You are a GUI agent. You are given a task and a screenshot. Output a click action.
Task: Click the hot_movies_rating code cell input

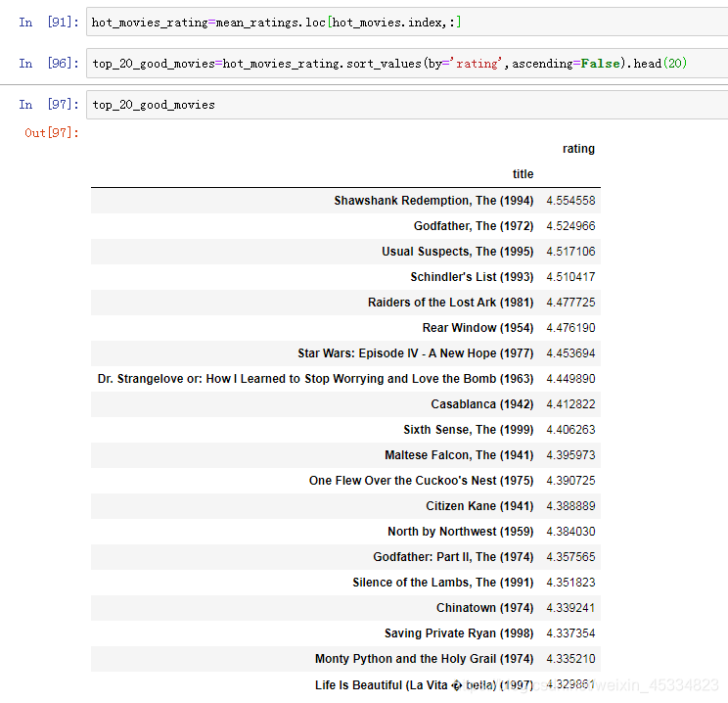(407, 22)
